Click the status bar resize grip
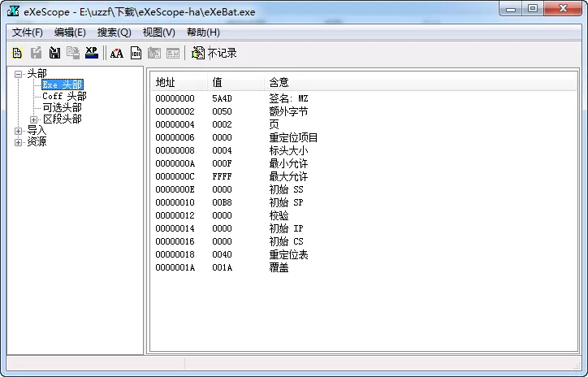Image resolution: width=588 pixels, height=377 pixels. (577, 366)
